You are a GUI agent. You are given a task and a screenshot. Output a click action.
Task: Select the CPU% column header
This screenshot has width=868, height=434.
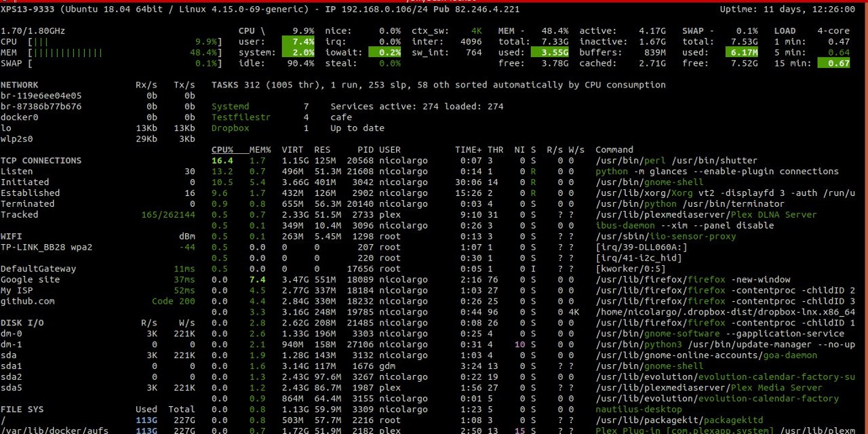(x=222, y=150)
